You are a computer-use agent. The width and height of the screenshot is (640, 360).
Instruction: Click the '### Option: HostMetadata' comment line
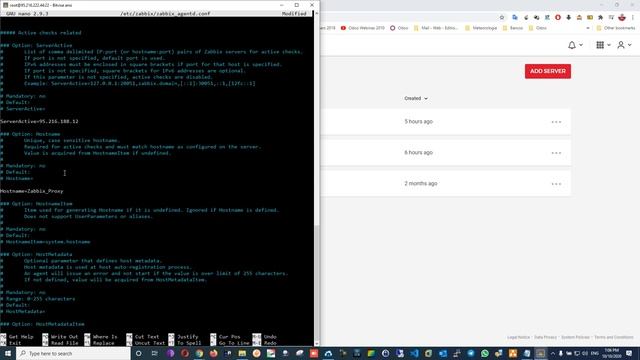tap(36, 254)
